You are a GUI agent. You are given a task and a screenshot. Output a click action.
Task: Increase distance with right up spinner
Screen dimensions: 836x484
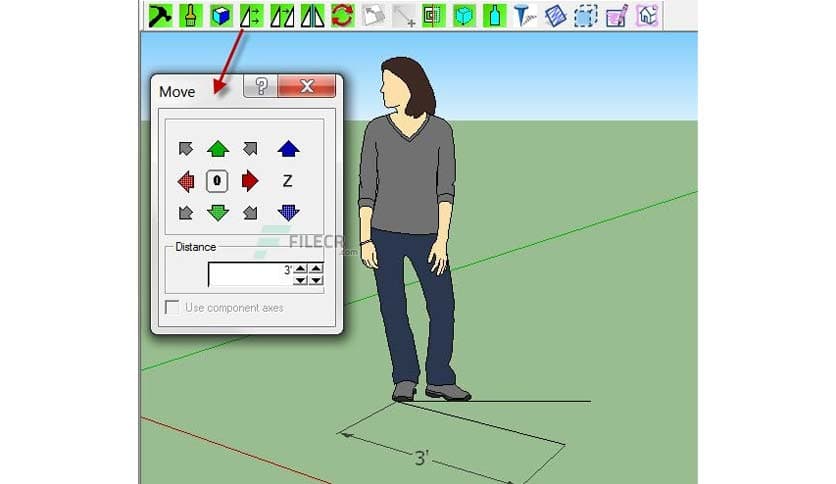coord(316,269)
